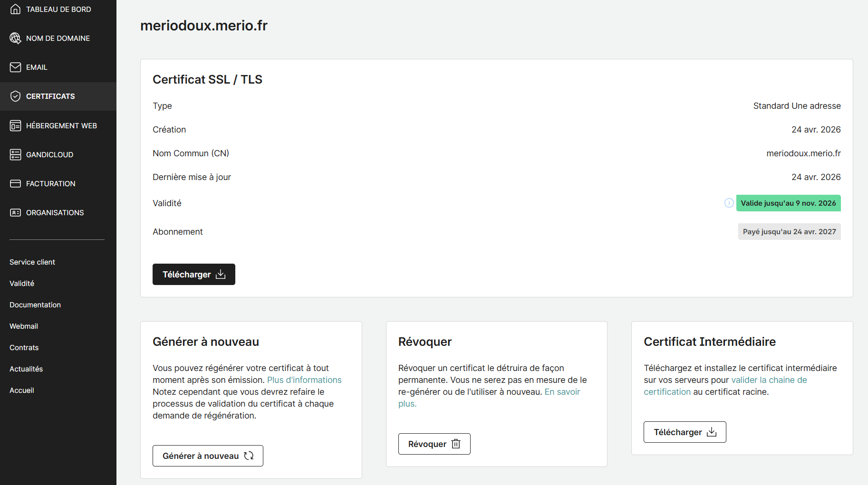The height and width of the screenshot is (485, 868).
Task: Download the intermediate certificate
Action: [685, 432]
